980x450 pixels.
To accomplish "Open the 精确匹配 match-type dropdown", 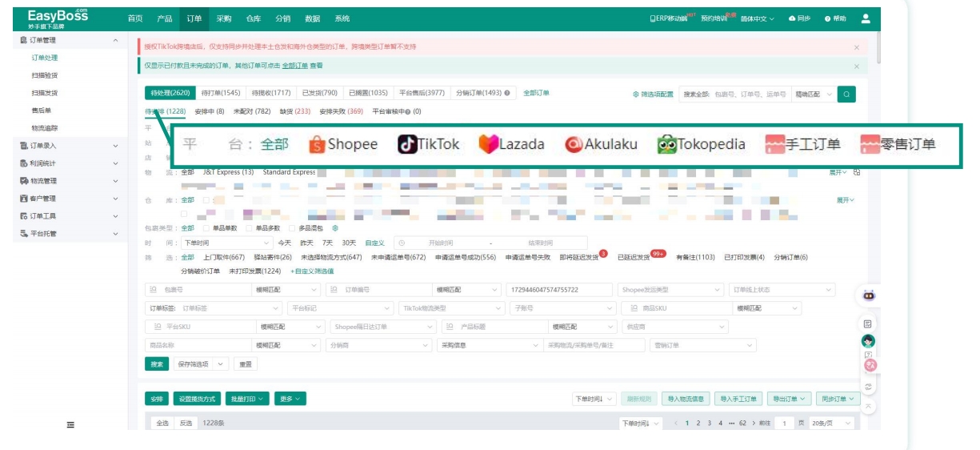I will click(813, 94).
